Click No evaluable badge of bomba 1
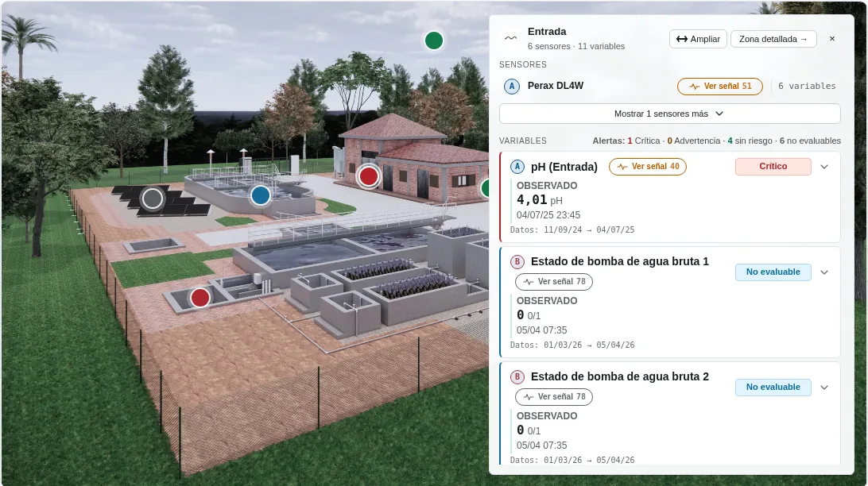The width and height of the screenshot is (868, 486). [x=773, y=272]
